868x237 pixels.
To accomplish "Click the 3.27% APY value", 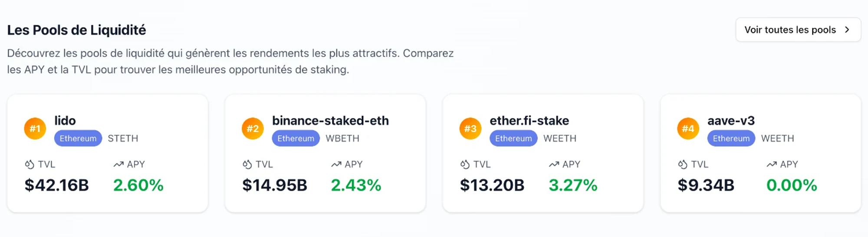I will [573, 185].
